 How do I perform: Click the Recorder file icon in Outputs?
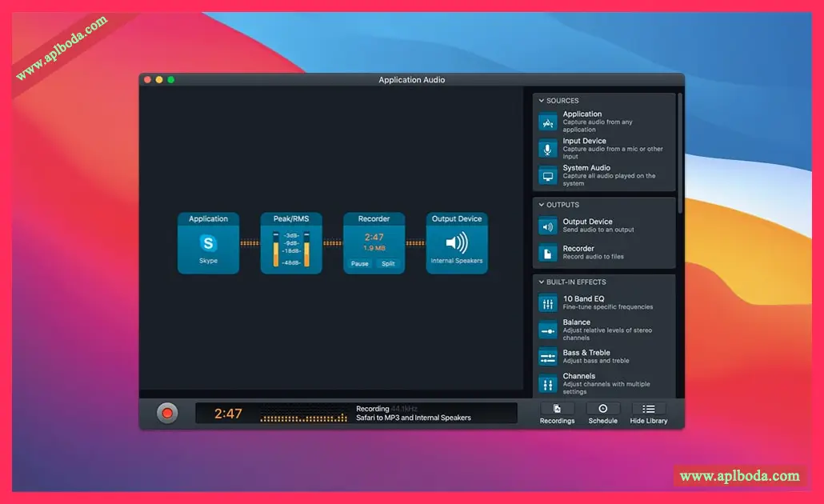tap(547, 254)
